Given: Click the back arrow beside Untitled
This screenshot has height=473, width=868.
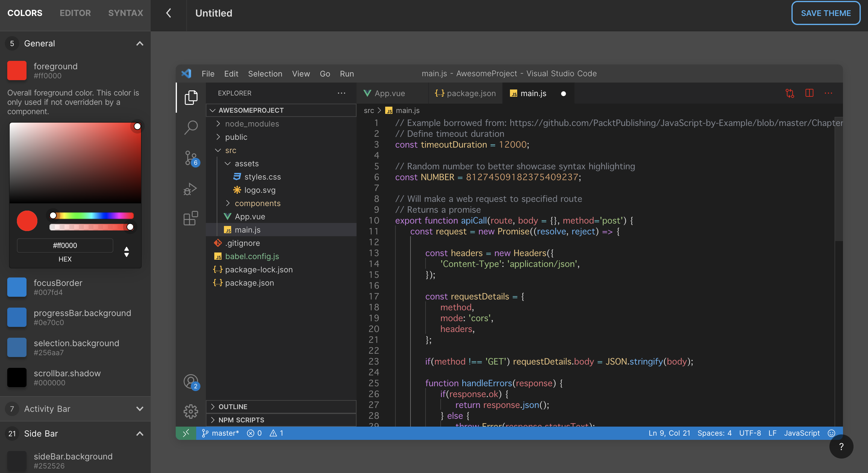Looking at the screenshot, I should coord(168,13).
